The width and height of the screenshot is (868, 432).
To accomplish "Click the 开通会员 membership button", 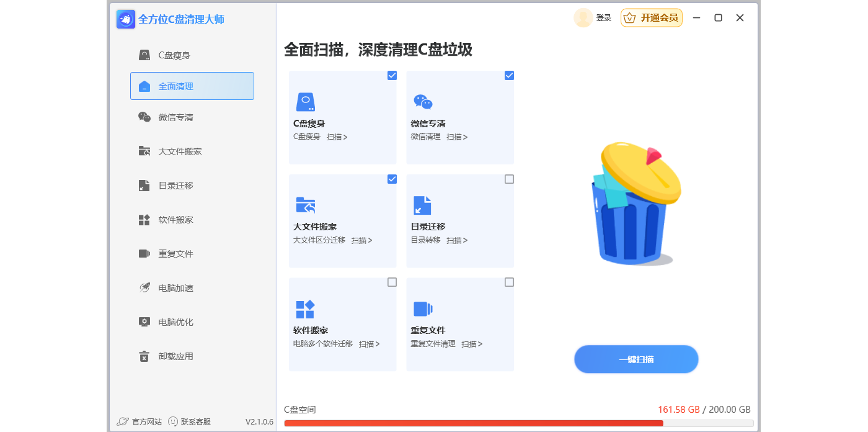I will click(x=652, y=18).
